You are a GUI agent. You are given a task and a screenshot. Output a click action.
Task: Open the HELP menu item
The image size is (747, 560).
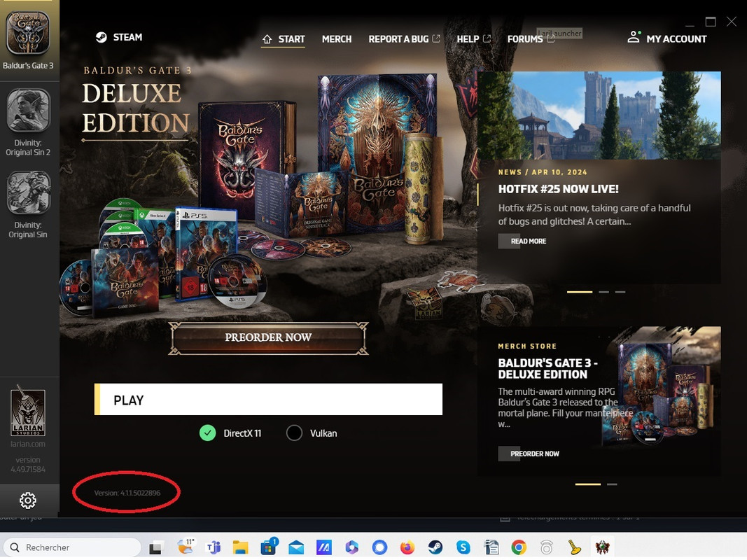[468, 39]
